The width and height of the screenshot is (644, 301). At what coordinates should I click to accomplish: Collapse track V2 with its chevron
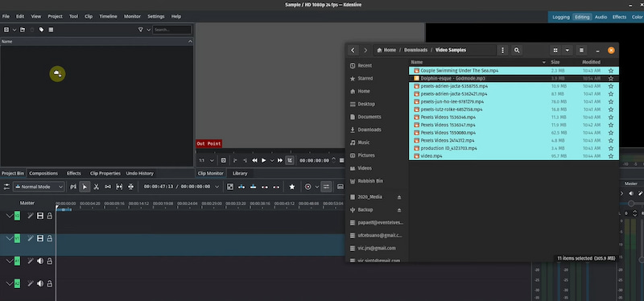(x=10, y=216)
